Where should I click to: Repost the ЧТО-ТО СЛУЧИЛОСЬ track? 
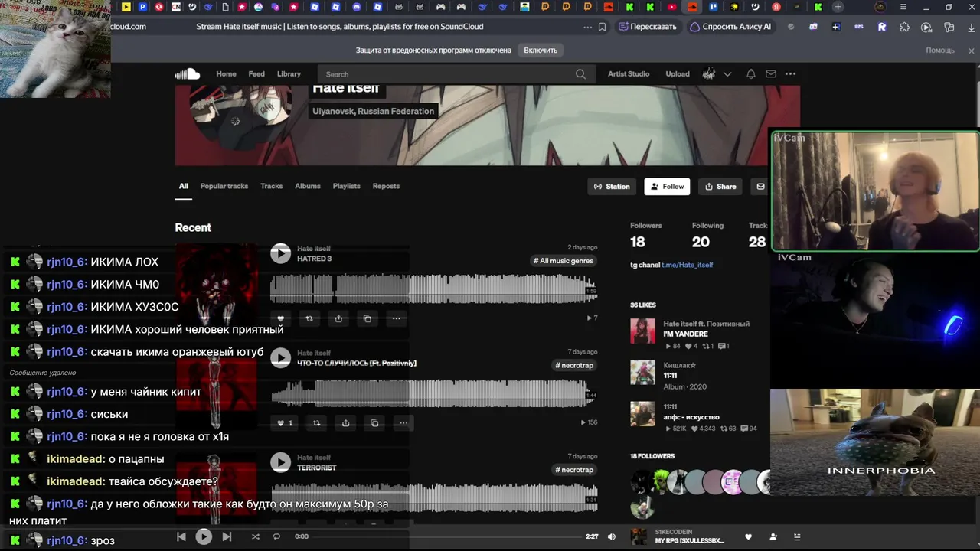[x=316, y=423]
